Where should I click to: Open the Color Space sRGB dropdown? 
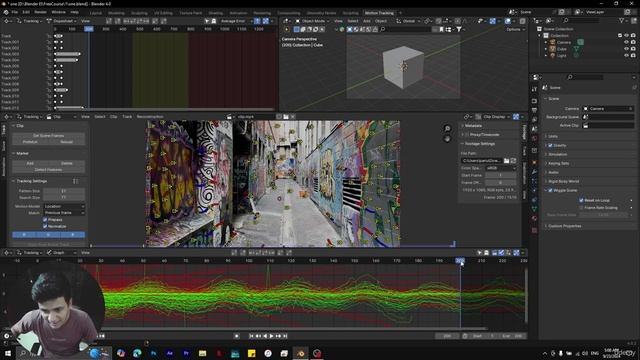click(x=500, y=168)
